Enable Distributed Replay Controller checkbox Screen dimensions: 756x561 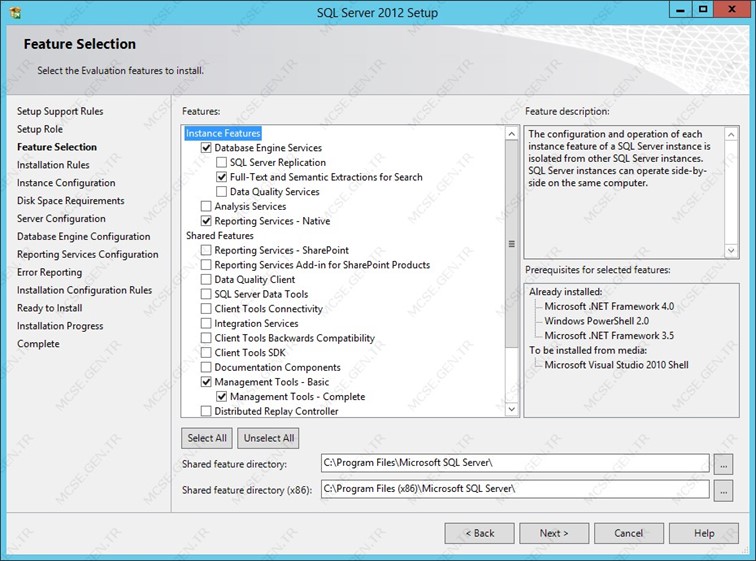pyautogui.click(x=206, y=411)
